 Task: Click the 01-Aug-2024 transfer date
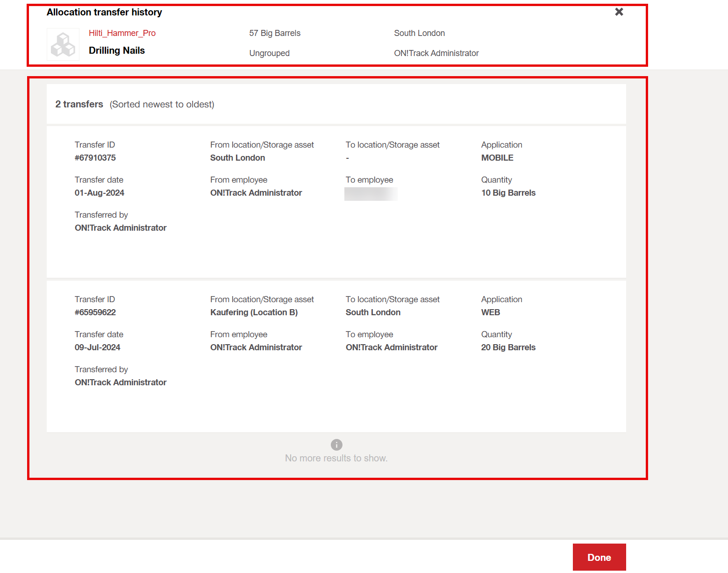pyautogui.click(x=100, y=193)
